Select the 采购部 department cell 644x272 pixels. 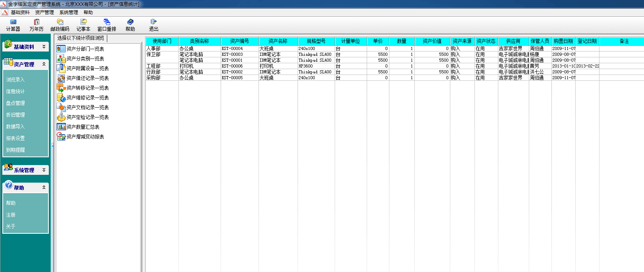(x=162, y=78)
